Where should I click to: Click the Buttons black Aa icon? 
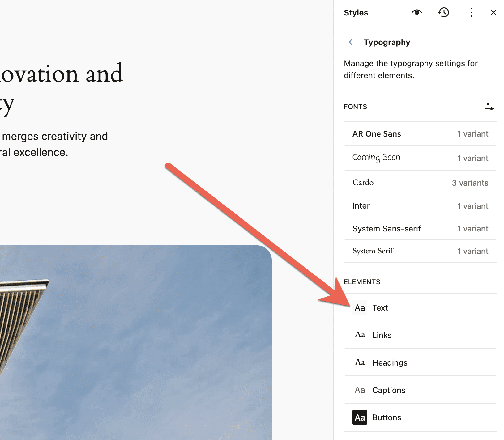360,417
